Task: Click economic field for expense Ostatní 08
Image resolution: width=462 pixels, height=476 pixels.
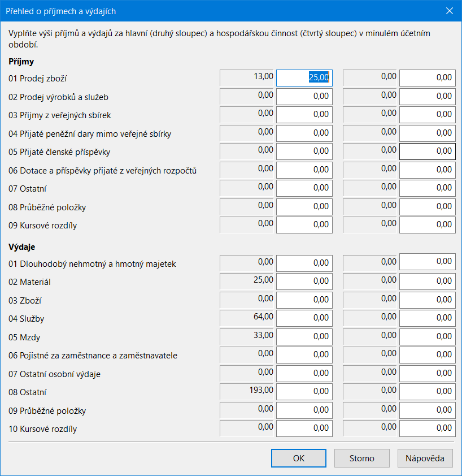Action: [428, 392]
